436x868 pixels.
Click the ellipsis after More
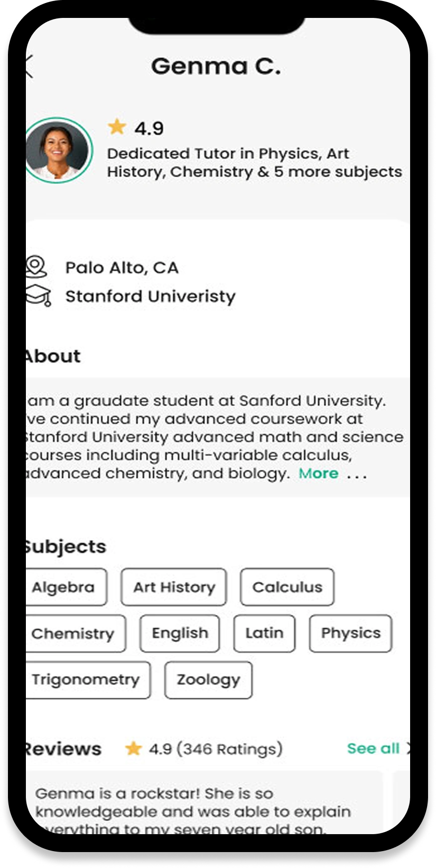click(x=357, y=474)
